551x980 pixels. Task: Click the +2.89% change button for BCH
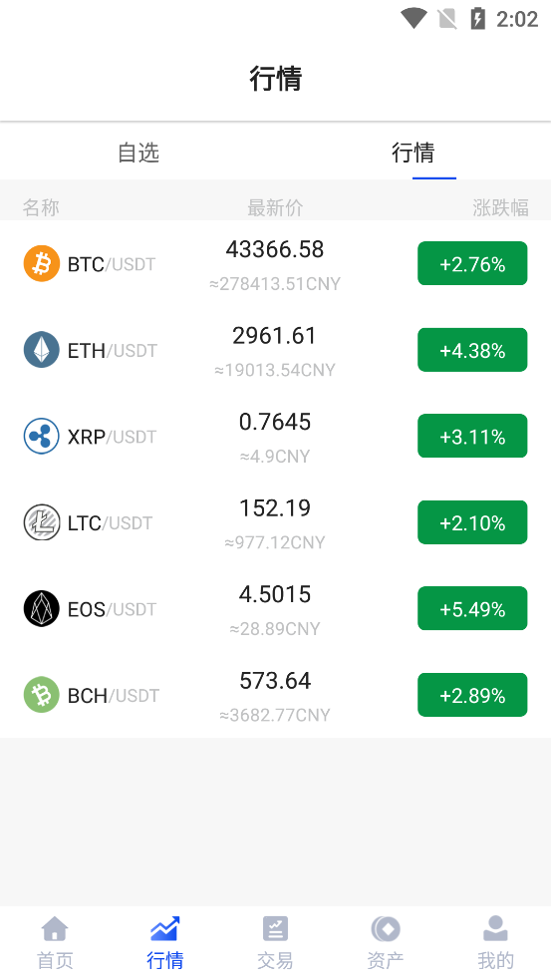(472, 695)
